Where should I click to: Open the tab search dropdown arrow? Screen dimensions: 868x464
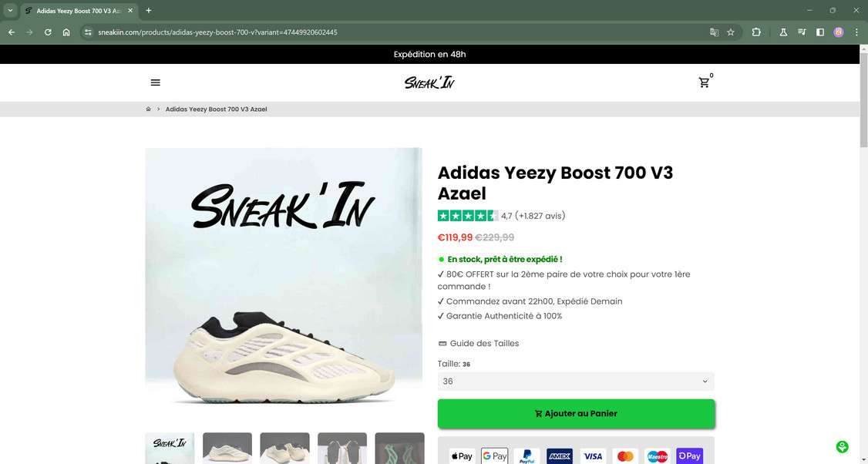[x=11, y=11]
